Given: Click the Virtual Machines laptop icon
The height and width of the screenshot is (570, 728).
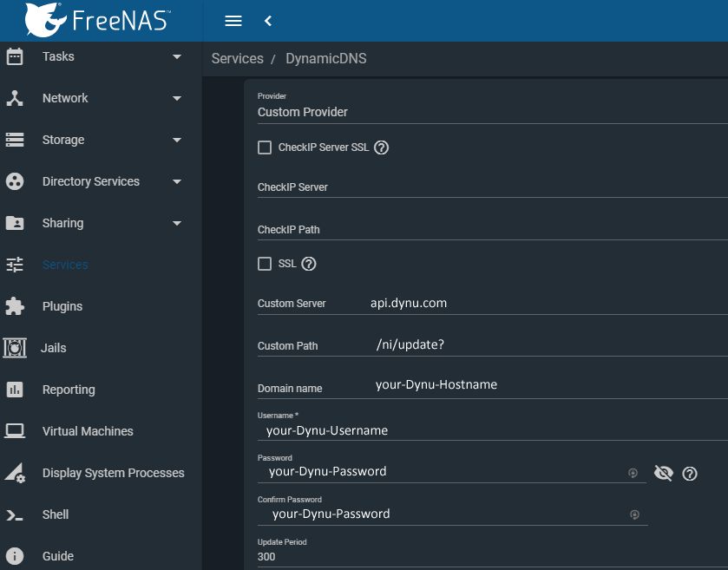Looking at the screenshot, I should click(x=15, y=431).
